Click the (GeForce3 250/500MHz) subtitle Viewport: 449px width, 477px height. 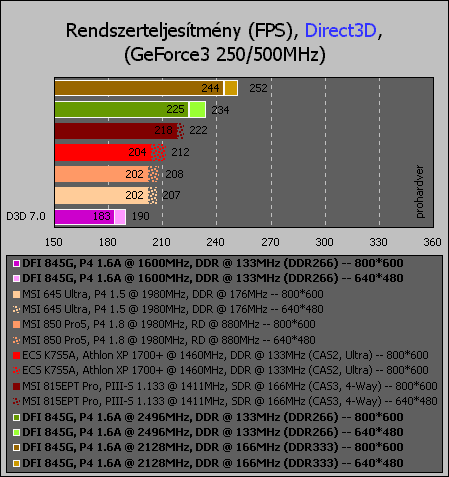[x=225, y=54]
